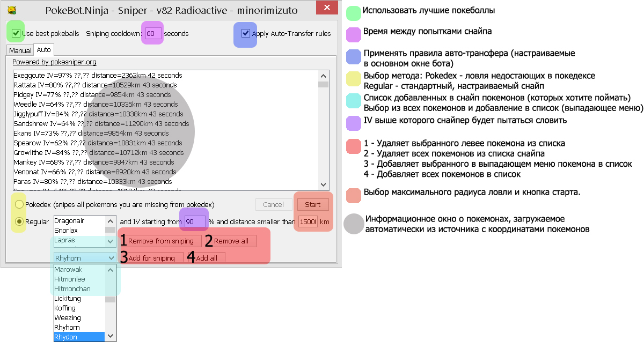Click the sniping list scrollbar up arrow

[x=111, y=220]
